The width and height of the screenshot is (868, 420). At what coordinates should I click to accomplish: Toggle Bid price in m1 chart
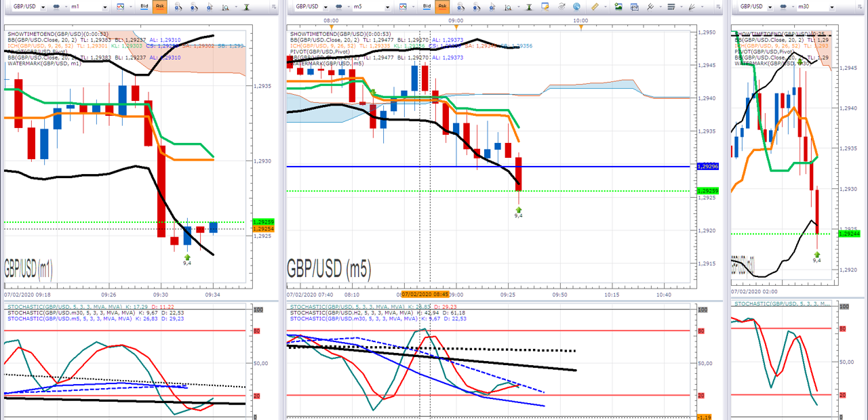[x=144, y=6]
